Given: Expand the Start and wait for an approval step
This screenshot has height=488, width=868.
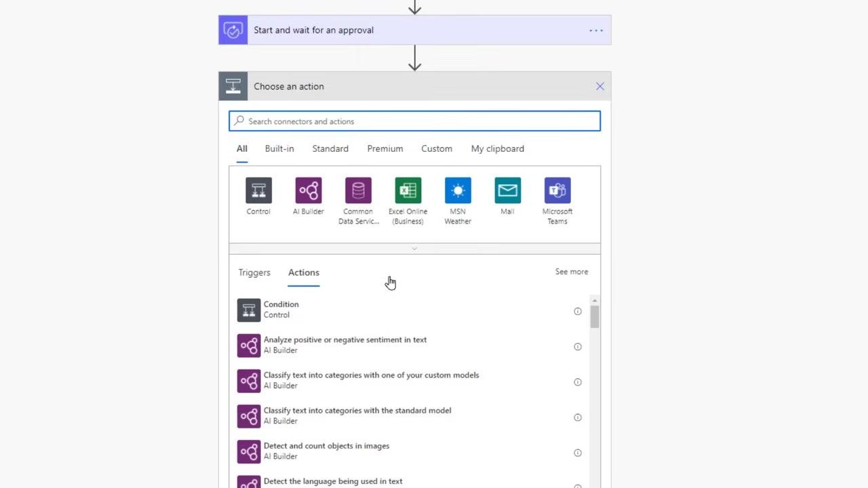Looking at the screenshot, I should pyautogui.click(x=414, y=30).
